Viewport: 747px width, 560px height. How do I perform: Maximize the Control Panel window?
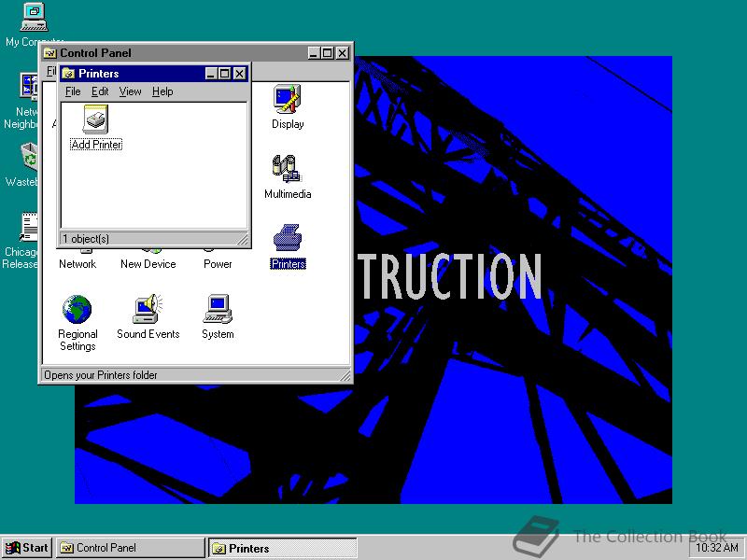click(327, 53)
